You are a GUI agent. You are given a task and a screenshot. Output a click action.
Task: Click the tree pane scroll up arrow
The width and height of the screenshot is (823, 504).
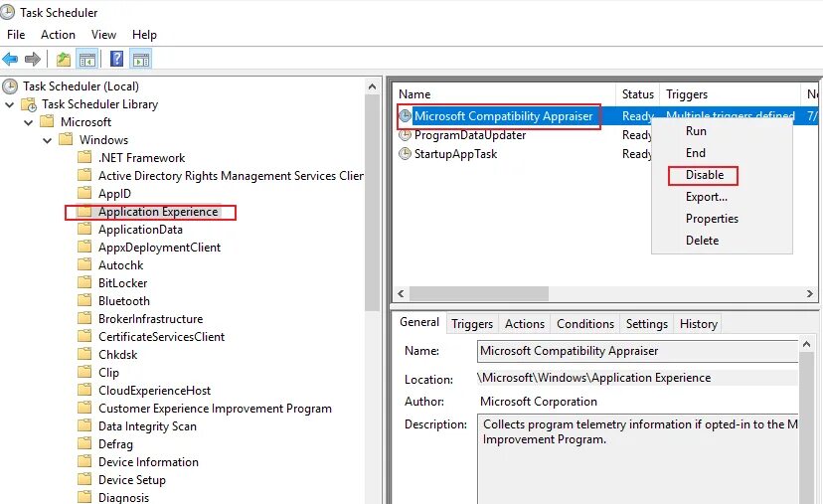(372, 86)
